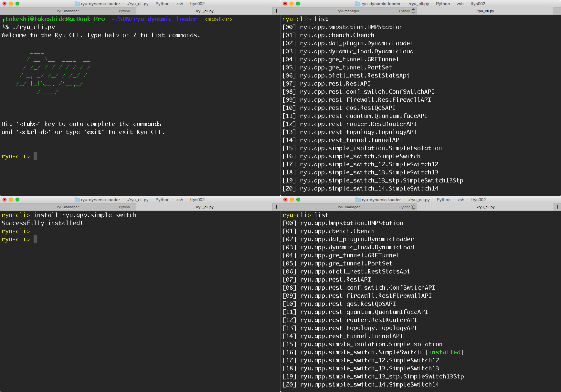Click folder icon in install-command window title bar
Screen dimensions: 561x392
(77, 200)
